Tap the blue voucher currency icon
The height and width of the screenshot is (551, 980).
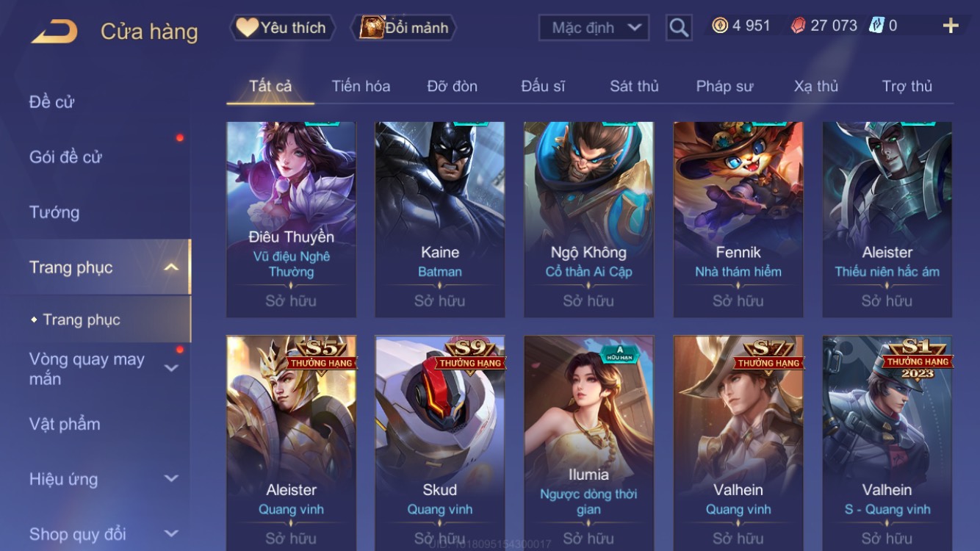pos(876,26)
